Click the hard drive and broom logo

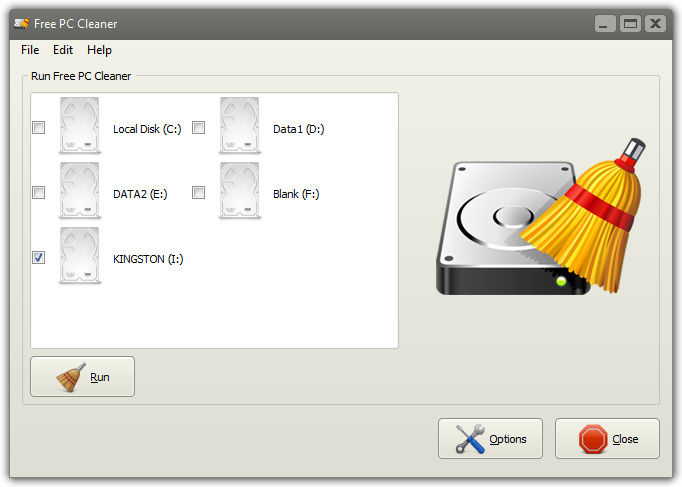pyautogui.click(x=541, y=217)
